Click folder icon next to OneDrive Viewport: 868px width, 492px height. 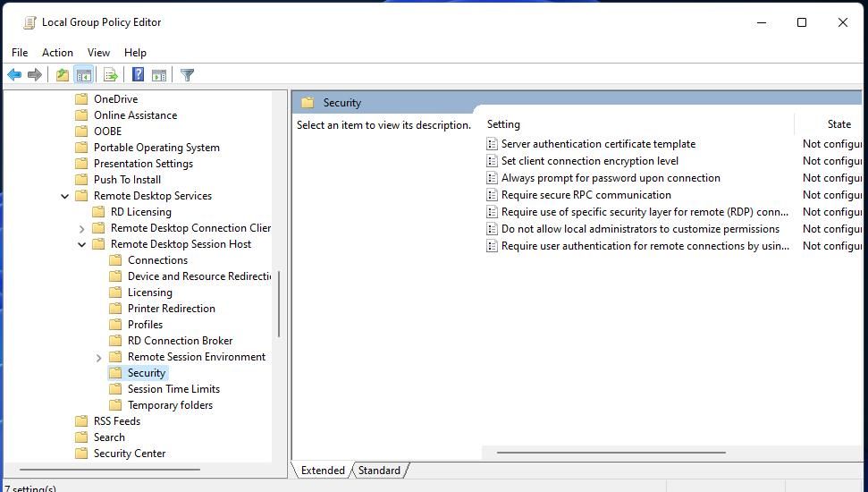pos(81,99)
